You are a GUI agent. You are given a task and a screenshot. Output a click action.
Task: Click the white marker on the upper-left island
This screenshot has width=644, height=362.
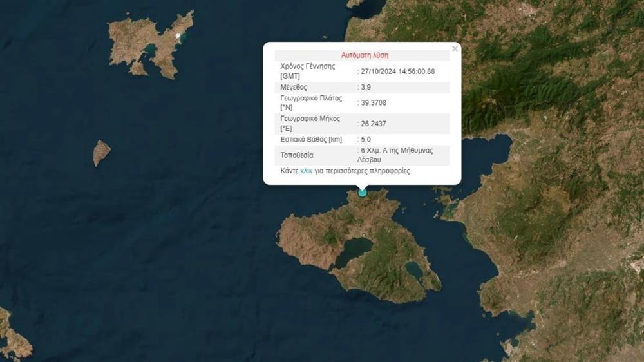point(179,35)
